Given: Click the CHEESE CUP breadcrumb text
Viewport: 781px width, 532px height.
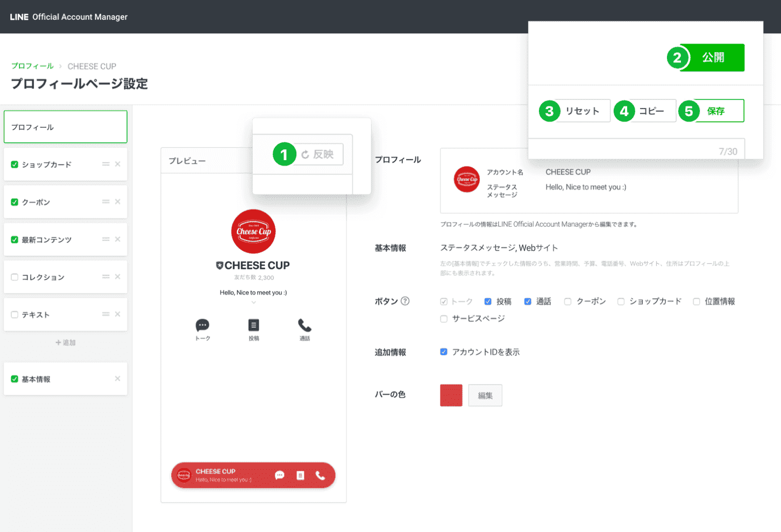Looking at the screenshot, I should pyautogui.click(x=92, y=66).
